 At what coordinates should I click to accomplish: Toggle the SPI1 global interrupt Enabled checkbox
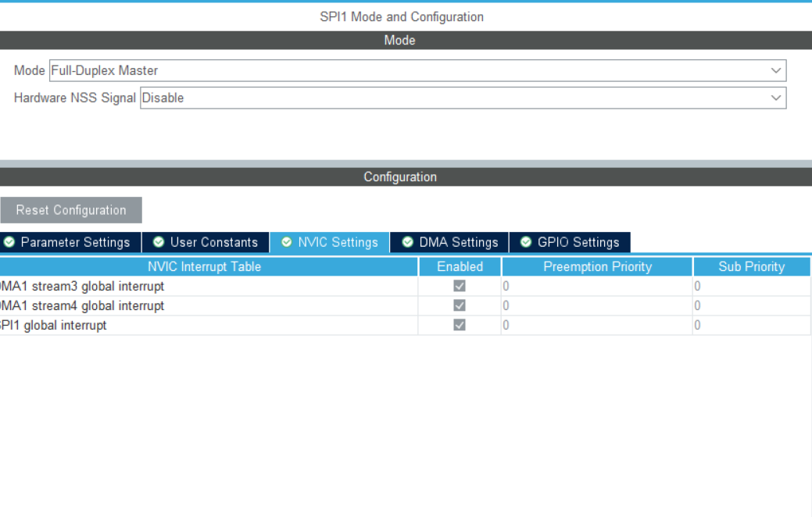tap(459, 325)
